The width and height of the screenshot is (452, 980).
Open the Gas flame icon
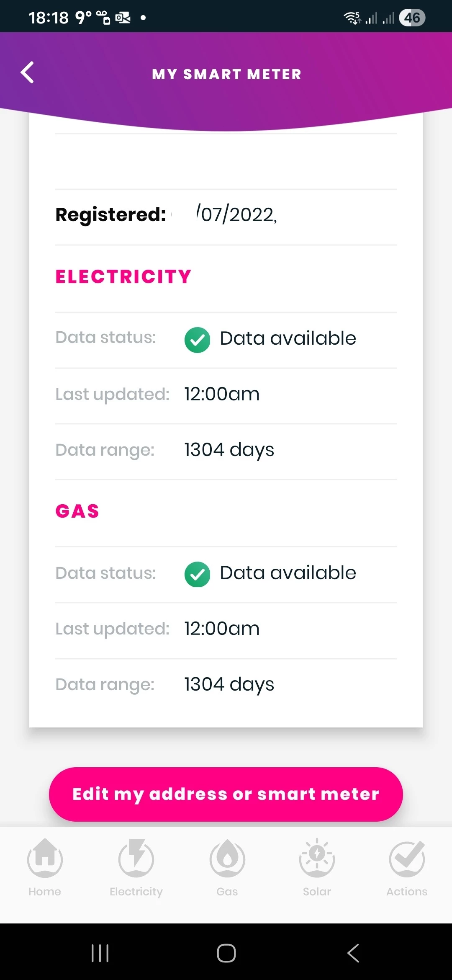227,859
